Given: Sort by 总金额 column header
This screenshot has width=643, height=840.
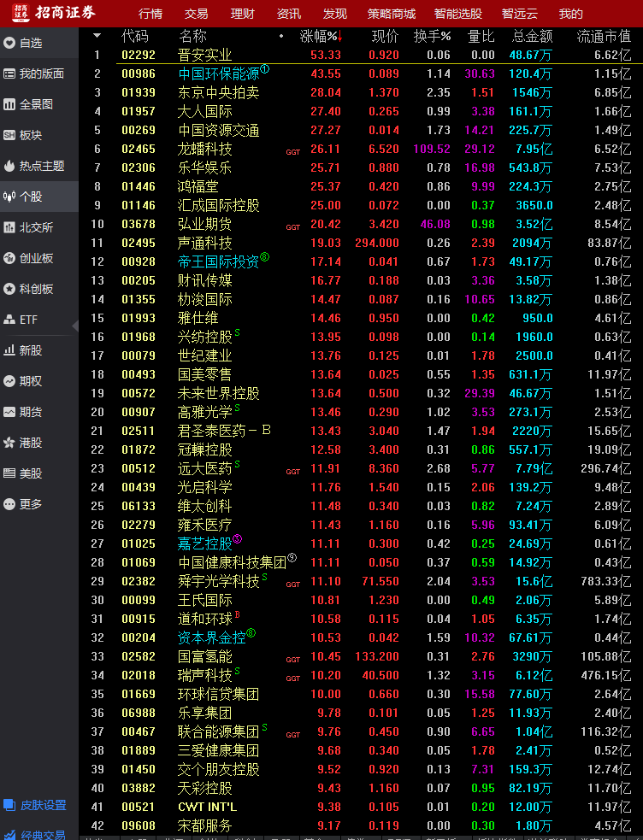Looking at the screenshot, I should 532,37.
